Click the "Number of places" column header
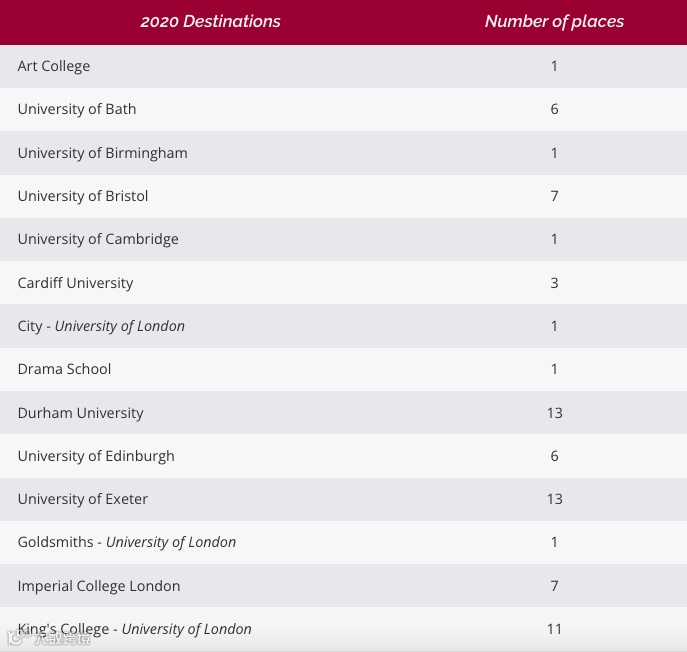 pyautogui.click(x=554, y=21)
